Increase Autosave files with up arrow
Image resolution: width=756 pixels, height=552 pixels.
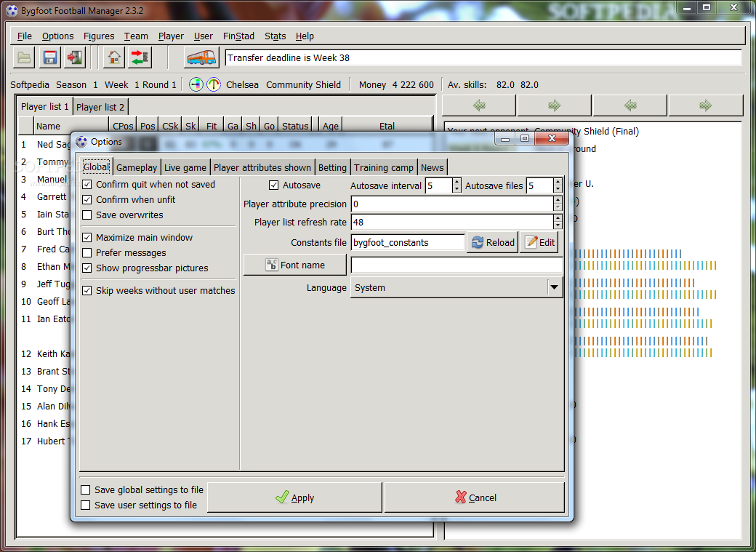coord(558,182)
